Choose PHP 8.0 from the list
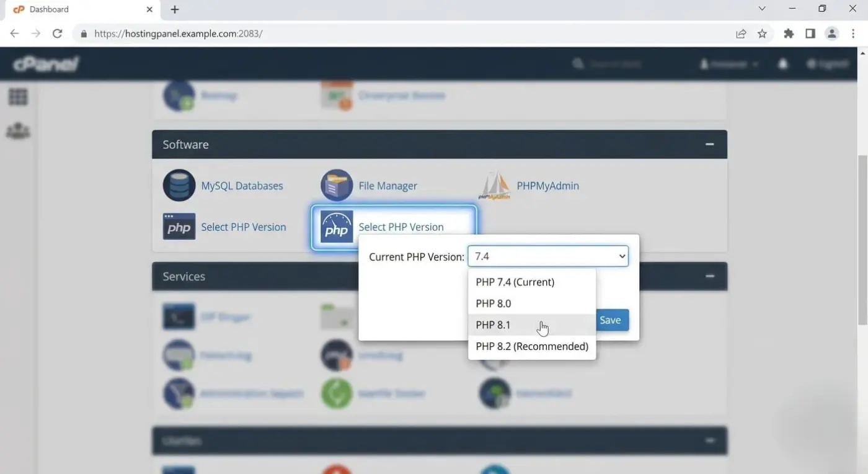This screenshot has width=868, height=474. 532,303
